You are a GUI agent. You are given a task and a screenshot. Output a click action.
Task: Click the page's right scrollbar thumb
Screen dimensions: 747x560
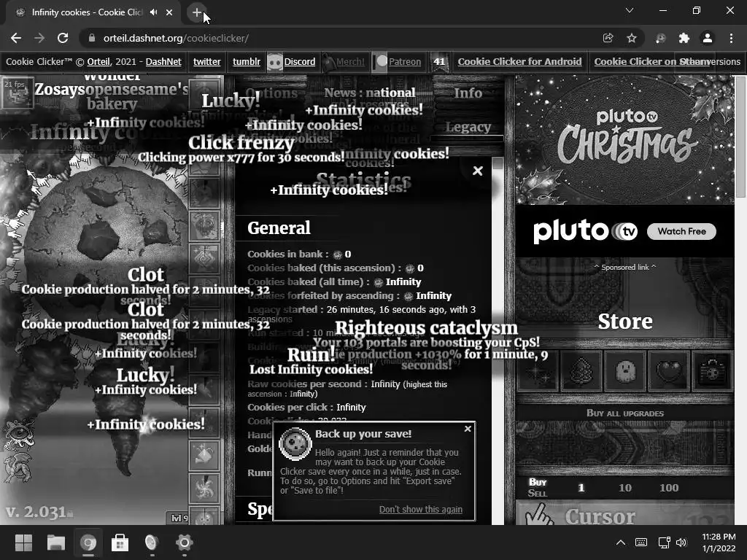click(x=740, y=137)
